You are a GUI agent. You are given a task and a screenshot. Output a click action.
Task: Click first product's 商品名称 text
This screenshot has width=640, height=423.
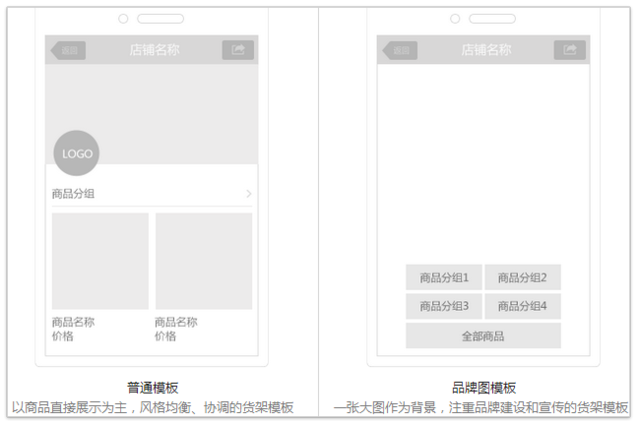pyautogui.click(x=73, y=322)
